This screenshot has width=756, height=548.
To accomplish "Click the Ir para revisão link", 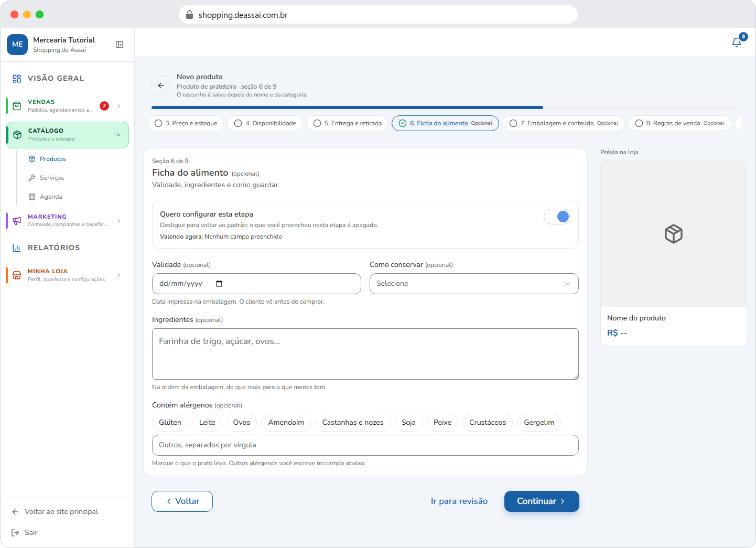I will click(x=459, y=501).
